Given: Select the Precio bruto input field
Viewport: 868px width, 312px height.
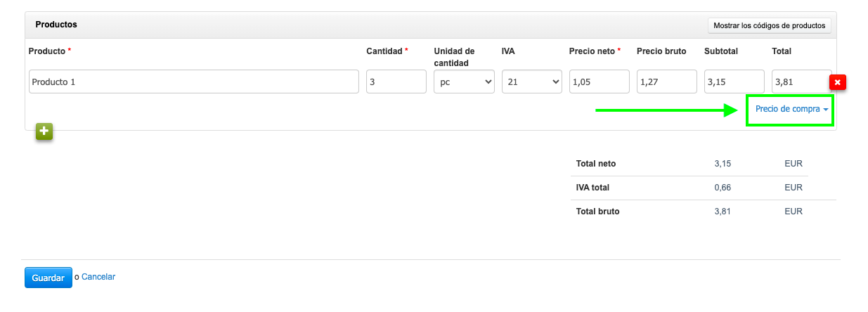Looking at the screenshot, I should tap(666, 82).
